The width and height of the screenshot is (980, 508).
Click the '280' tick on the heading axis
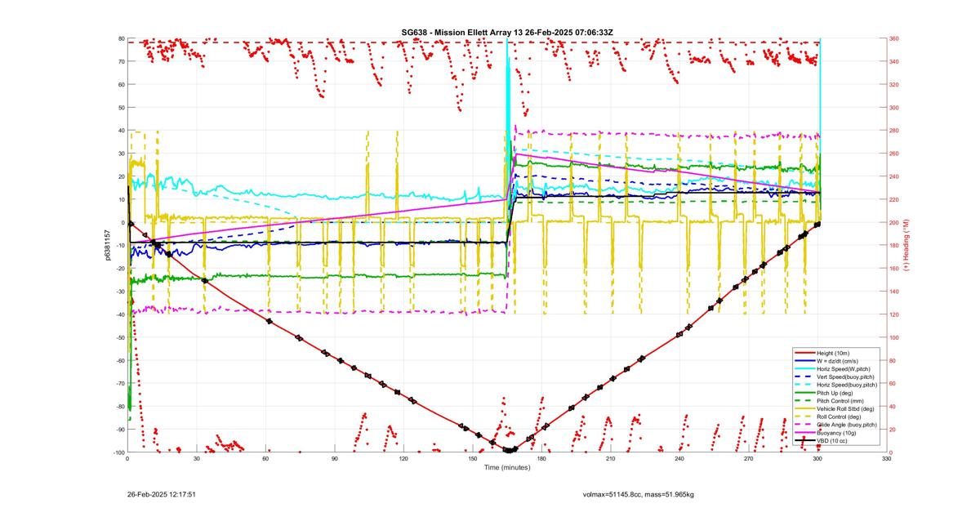tap(894, 131)
